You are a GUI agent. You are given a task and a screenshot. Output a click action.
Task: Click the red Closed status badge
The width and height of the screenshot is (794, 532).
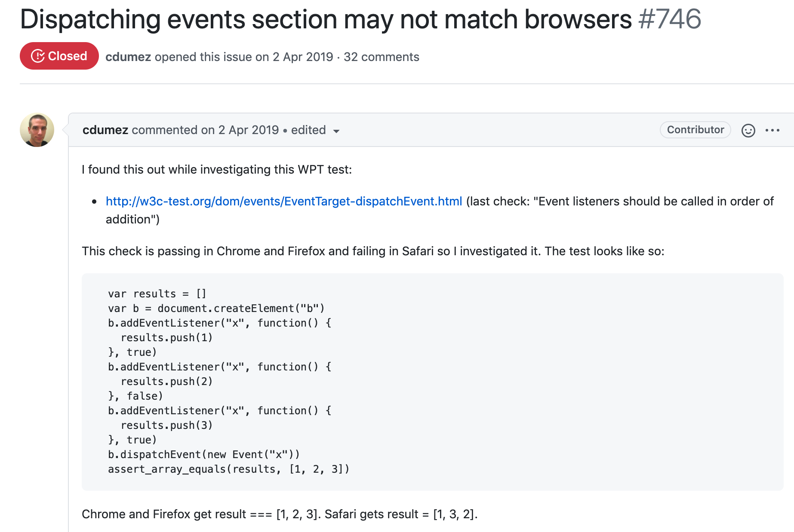(59, 56)
